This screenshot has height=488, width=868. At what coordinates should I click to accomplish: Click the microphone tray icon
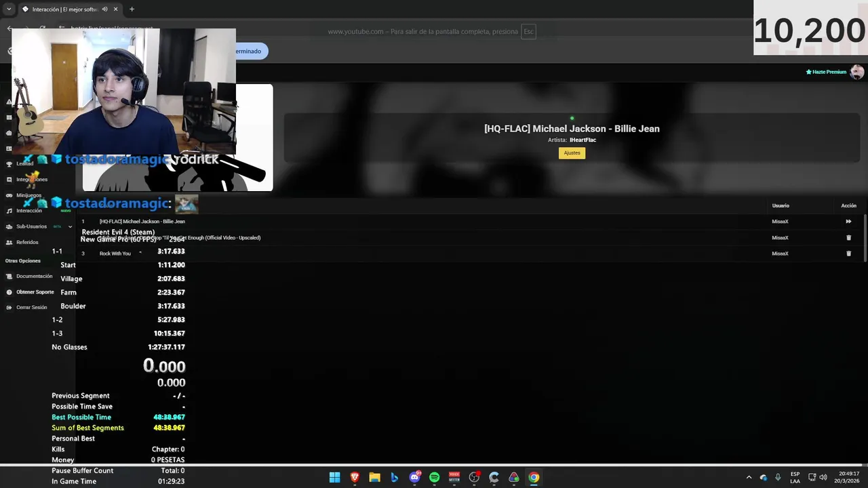pos(778,477)
